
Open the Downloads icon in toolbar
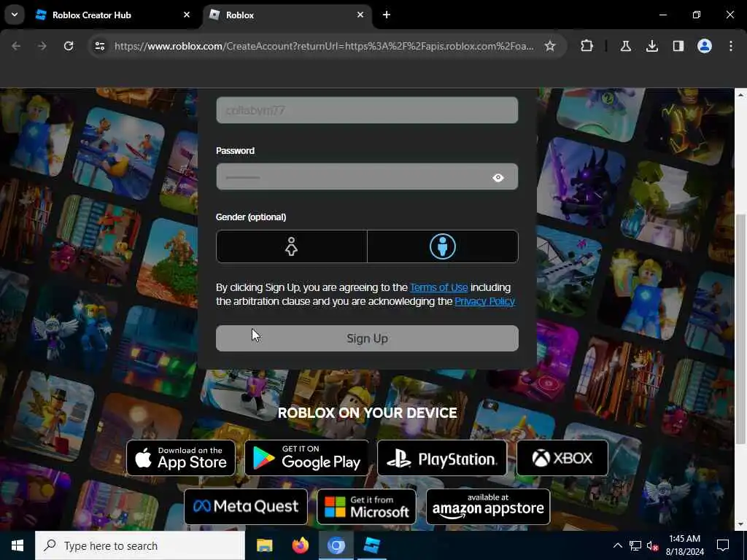pyautogui.click(x=651, y=46)
